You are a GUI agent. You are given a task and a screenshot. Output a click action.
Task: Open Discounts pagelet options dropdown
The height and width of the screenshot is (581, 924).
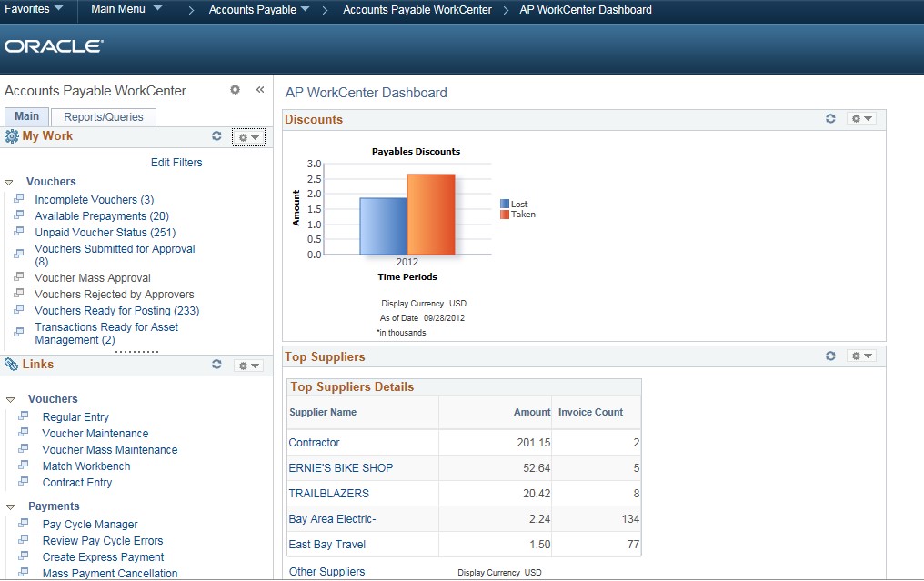(x=861, y=118)
